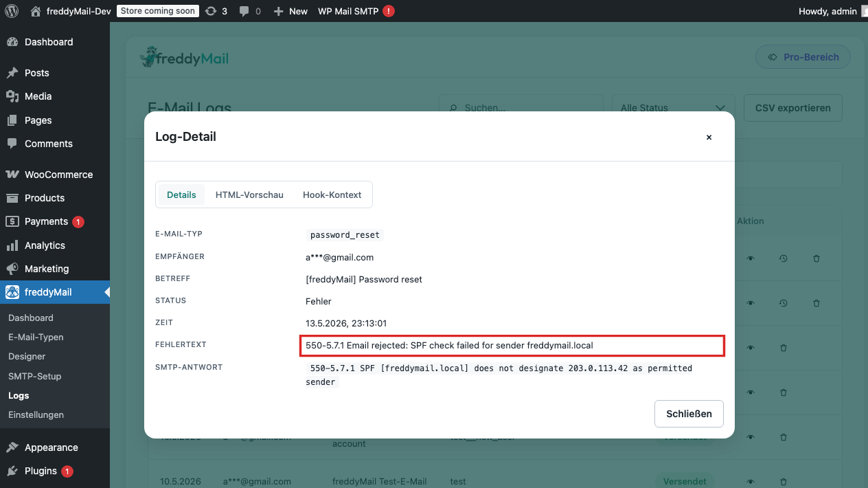Screen dimensions: 868x488
Task: Open the pending updates icon showing 3
Action: pyautogui.click(x=211, y=11)
